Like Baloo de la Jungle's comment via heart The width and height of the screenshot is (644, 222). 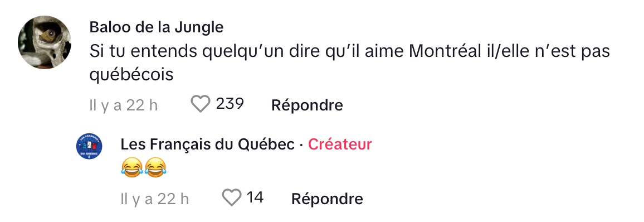pyautogui.click(x=201, y=104)
